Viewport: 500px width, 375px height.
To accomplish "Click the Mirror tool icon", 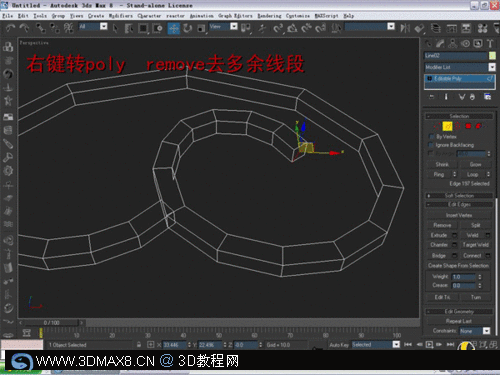I will (405, 28).
